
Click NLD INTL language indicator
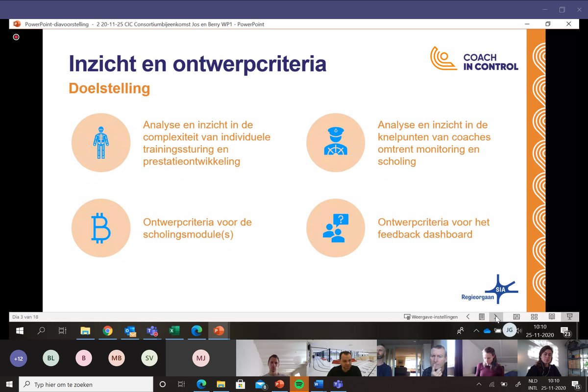coord(533,384)
